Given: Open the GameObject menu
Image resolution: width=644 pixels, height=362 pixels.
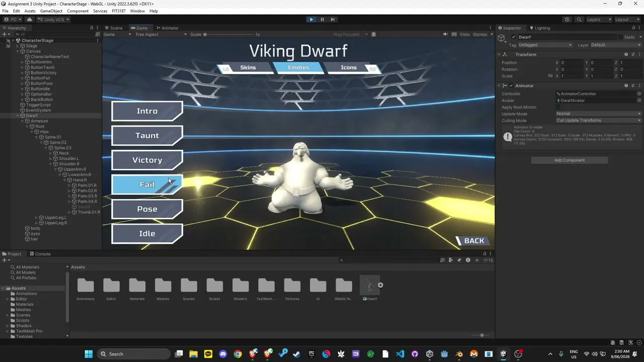Looking at the screenshot, I should click(x=51, y=11).
